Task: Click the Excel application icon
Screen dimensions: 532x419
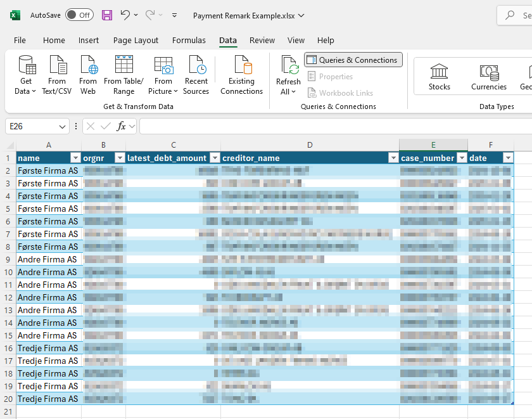Action: [x=15, y=15]
